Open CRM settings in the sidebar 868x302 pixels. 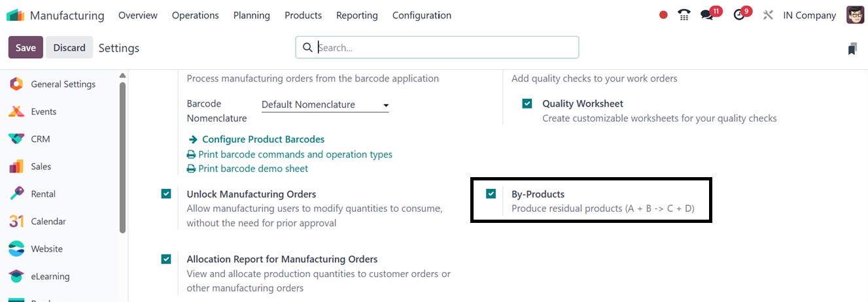coord(40,139)
